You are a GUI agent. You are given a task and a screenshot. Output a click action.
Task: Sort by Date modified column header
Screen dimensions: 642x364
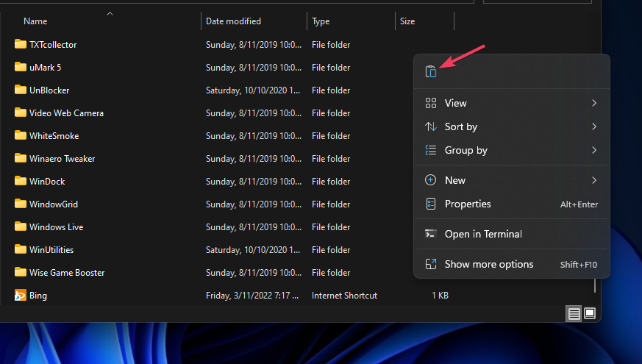tap(233, 21)
